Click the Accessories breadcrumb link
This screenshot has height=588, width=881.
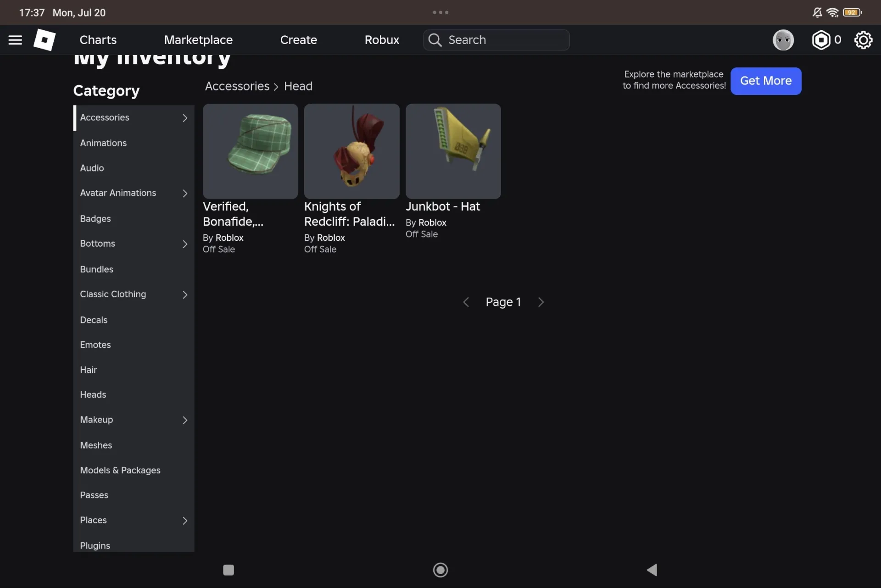(x=237, y=86)
